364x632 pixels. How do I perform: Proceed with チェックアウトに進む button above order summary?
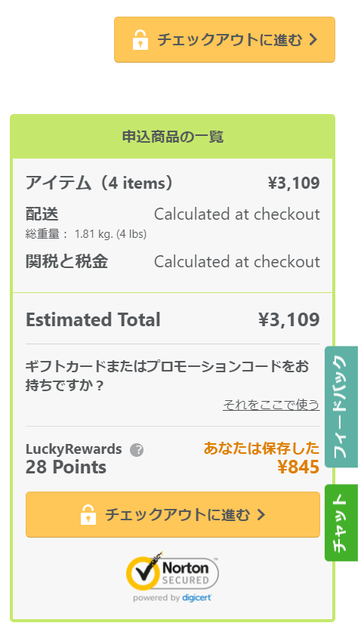click(224, 39)
